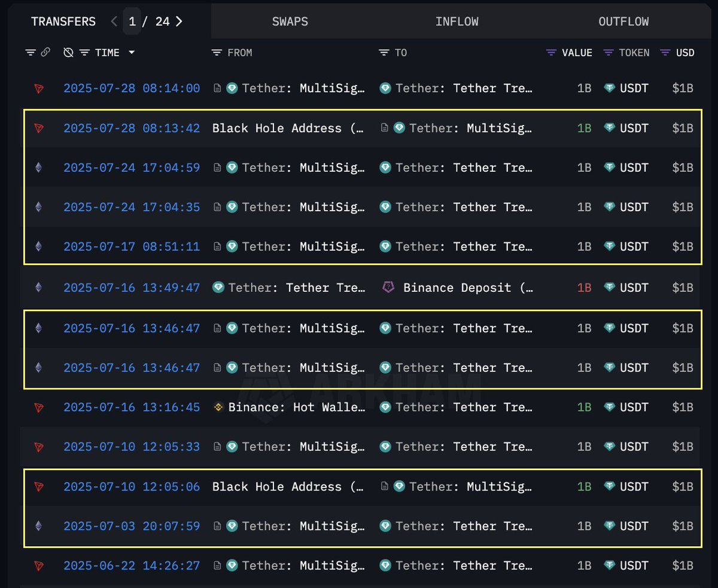718x588 pixels.
Task: Click the Binance Deposit purple entity icon
Action: pos(389,288)
